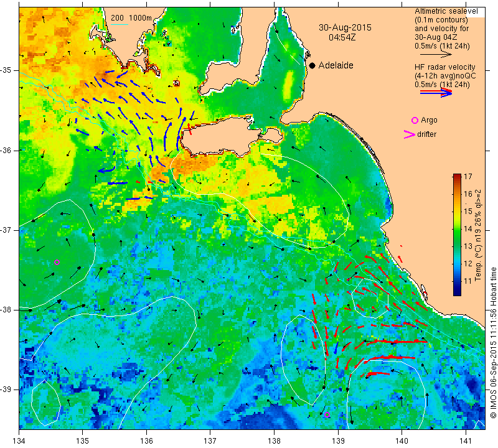
Task: Click the 200 1000m depth contour label
Action: click(x=131, y=18)
